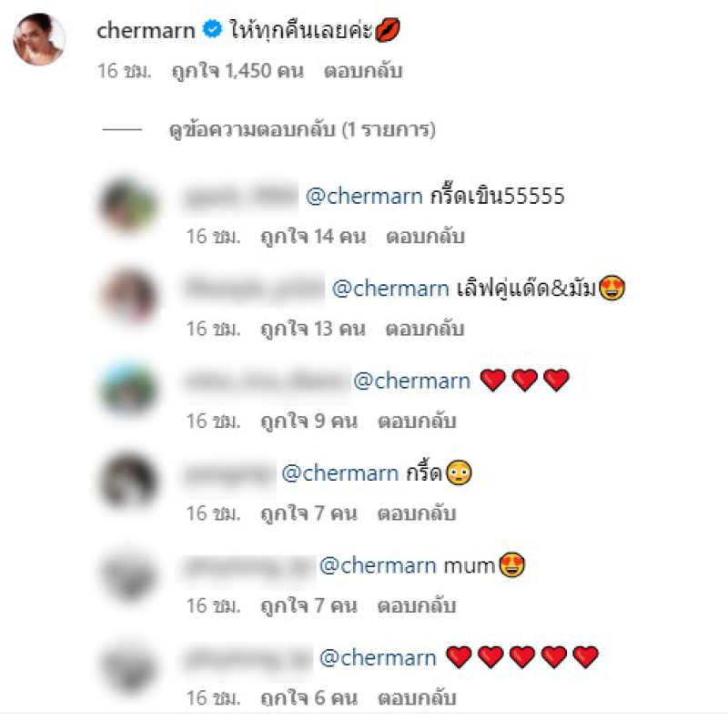
Task: Click the three red hearts comment text
Action: (x=525, y=380)
